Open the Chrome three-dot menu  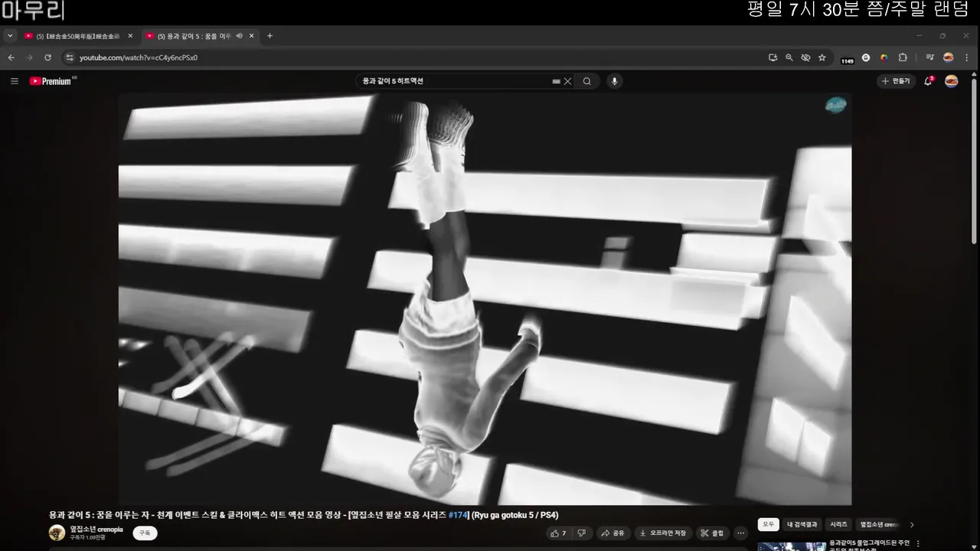pos(968,57)
